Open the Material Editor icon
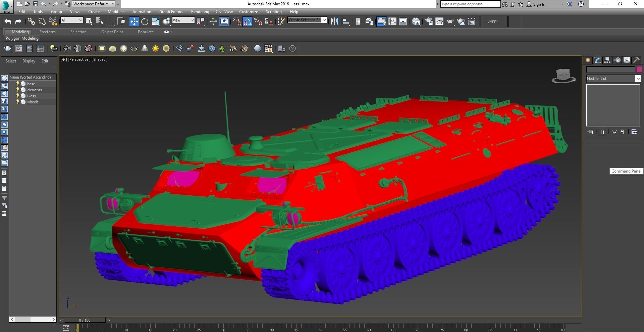 (416, 21)
